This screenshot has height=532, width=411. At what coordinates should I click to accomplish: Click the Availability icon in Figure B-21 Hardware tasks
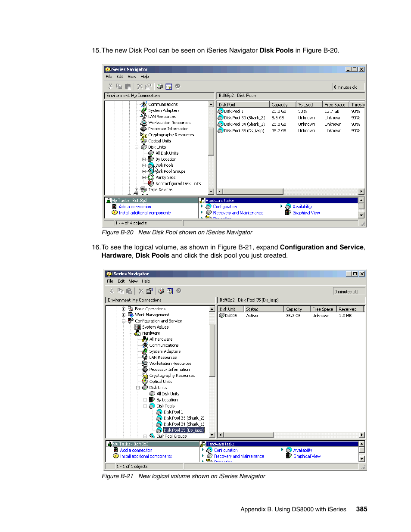[289, 450]
